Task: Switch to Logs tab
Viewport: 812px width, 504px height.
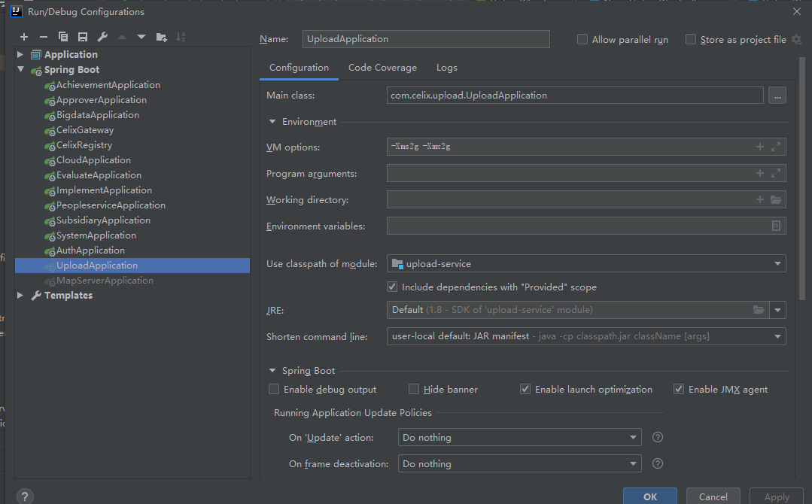Action: click(446, 68)
